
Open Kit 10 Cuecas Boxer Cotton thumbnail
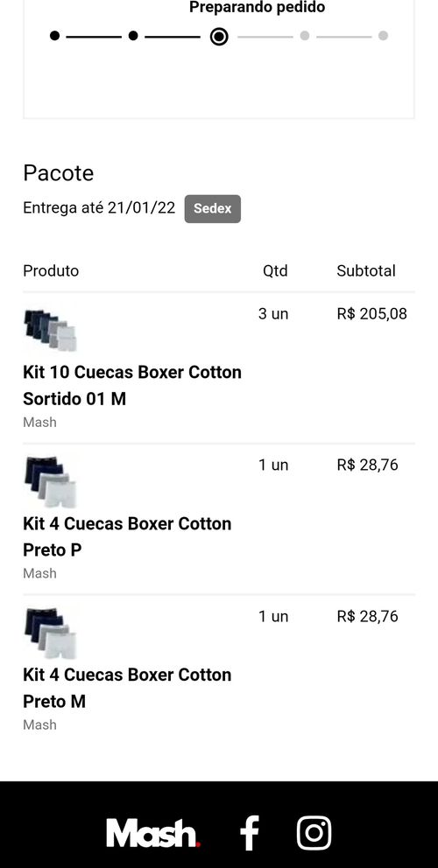click(51, 331)
